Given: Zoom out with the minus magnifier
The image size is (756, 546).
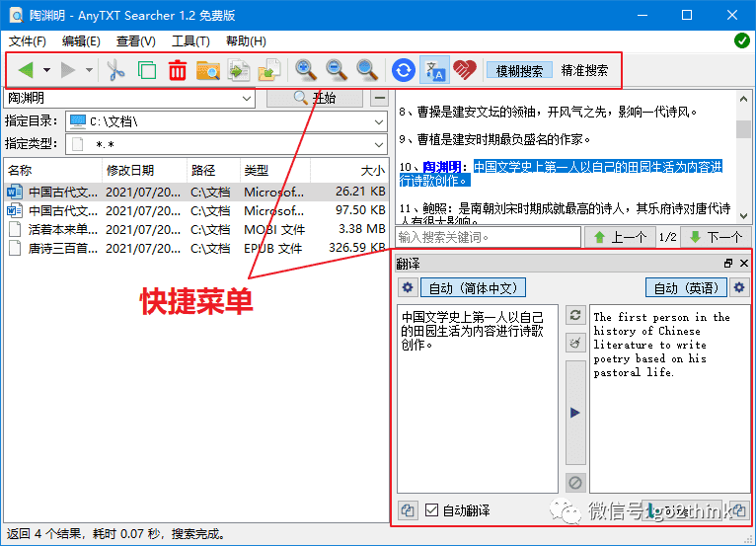Looking at the screenshot, I should click(337, 70).
